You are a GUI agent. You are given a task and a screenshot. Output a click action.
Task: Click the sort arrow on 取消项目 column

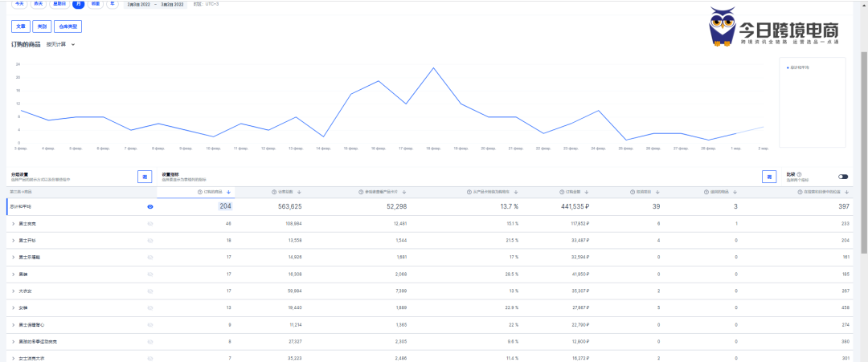pos(667,193)
